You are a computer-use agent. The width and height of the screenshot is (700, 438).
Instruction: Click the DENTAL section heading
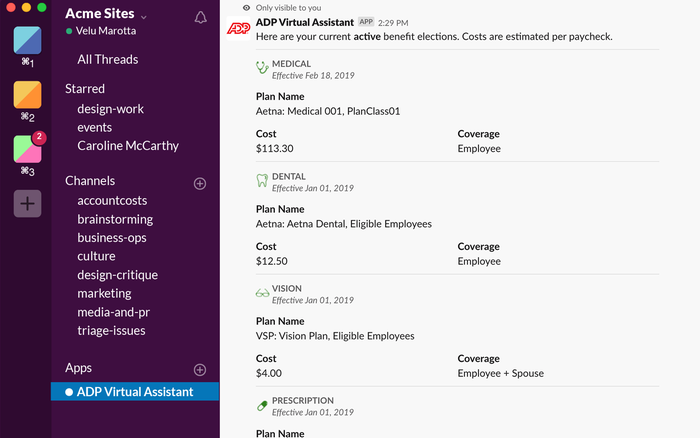(288, 176)
